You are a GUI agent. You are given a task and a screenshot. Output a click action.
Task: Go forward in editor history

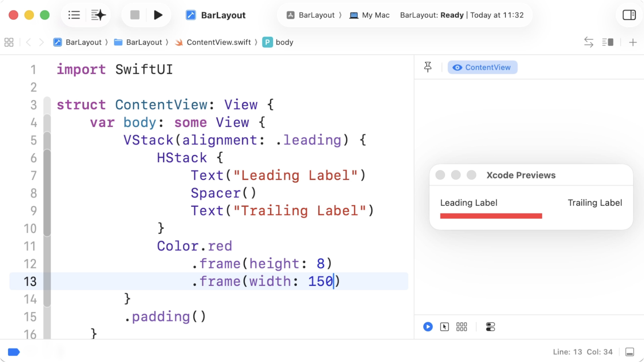pos(41,42)
